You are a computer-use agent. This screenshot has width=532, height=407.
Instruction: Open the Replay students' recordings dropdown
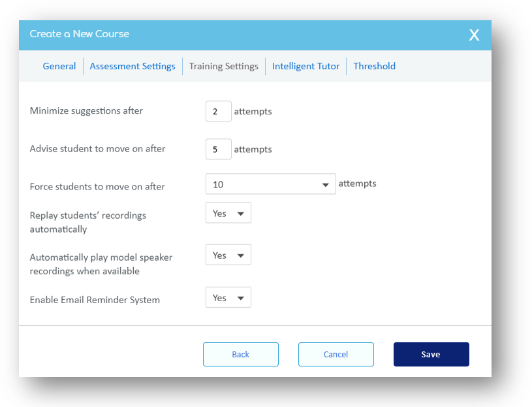pos(228,214)
